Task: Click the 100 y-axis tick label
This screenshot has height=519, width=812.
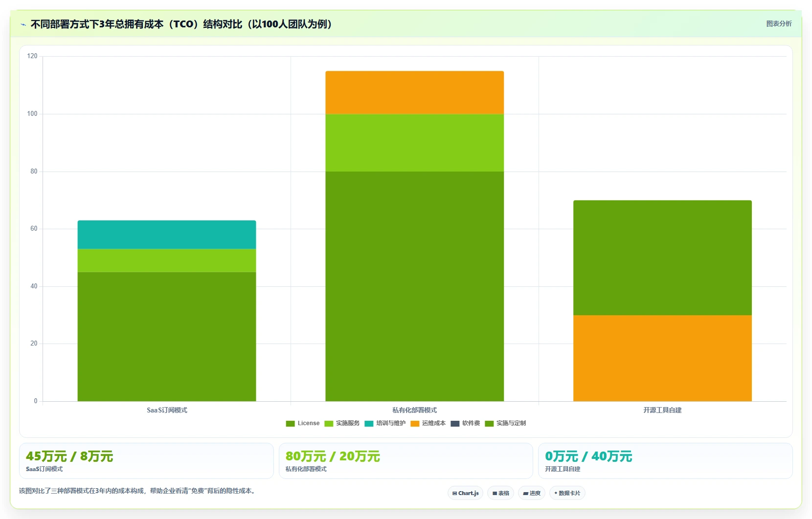Action: tap(32, 114)
